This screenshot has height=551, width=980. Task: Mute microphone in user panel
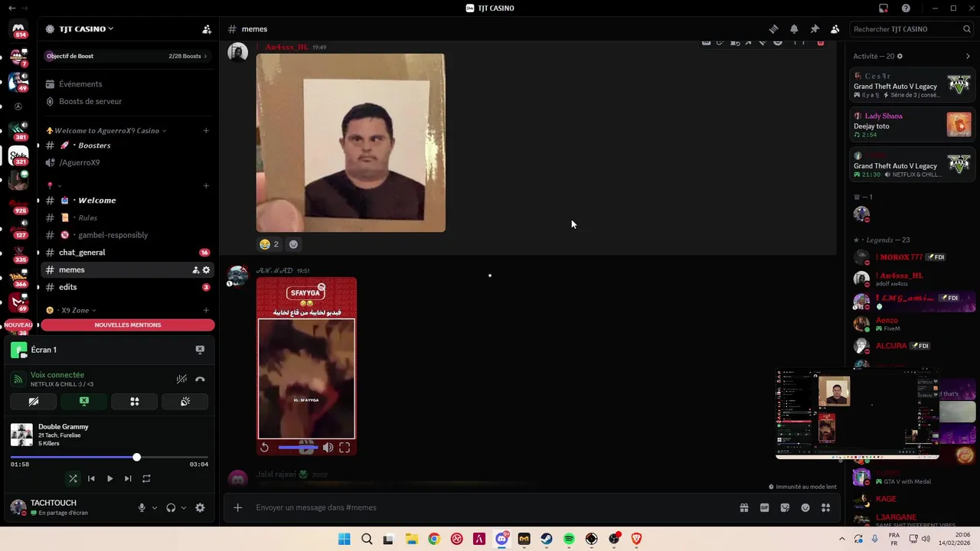tap(142, 507)
